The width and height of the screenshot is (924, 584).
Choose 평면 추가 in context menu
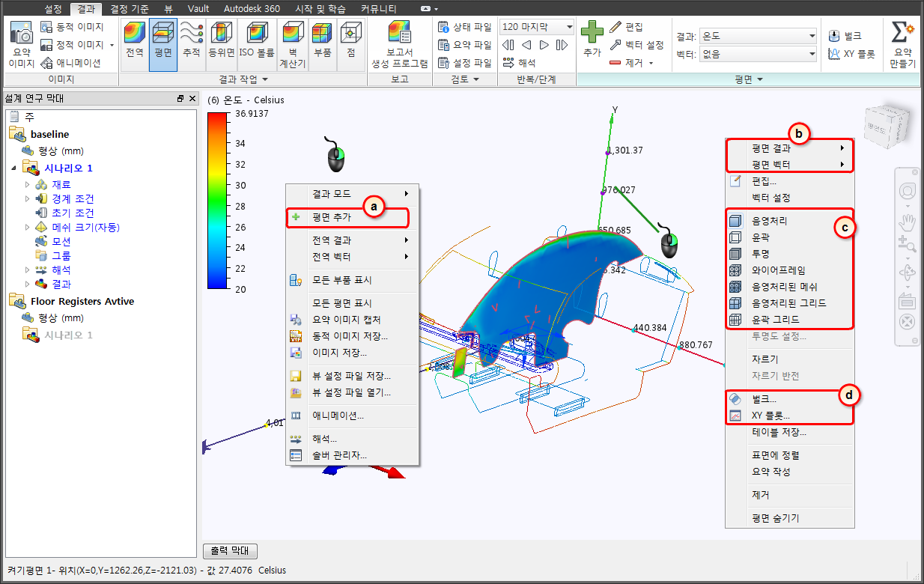pyautogui.click(x=347, y=217)
